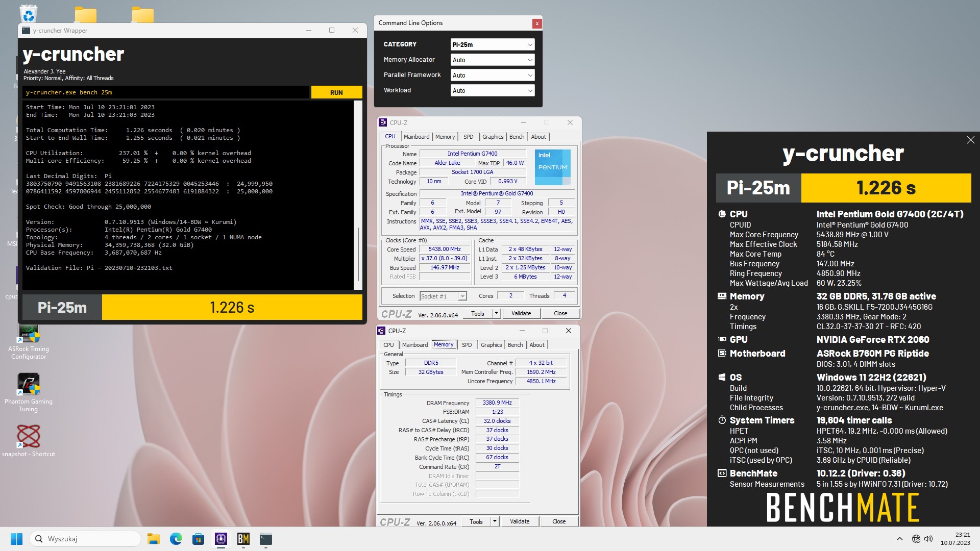Click the OS Windows icon in BenchMate
This screenshot has width=980, height=551.
(x=722, y=378)
